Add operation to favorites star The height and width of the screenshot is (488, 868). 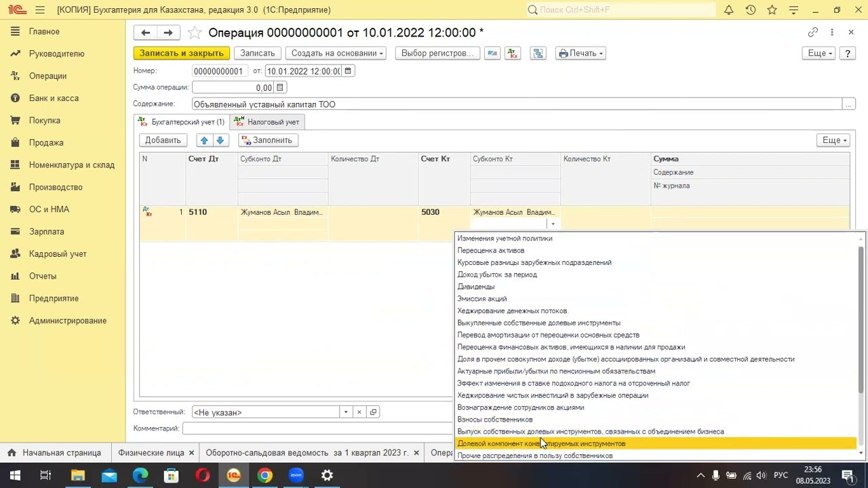pyautogui.click(x=194, y=33)
